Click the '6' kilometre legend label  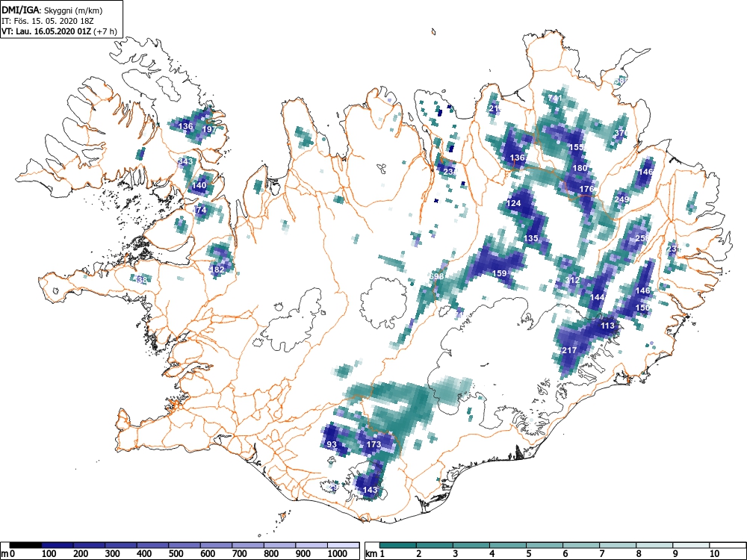pyautogui.click(x=565, y=554)
